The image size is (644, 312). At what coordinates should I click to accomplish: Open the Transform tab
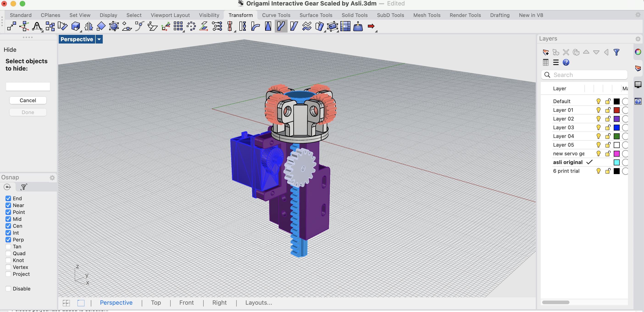coord(241,15)
